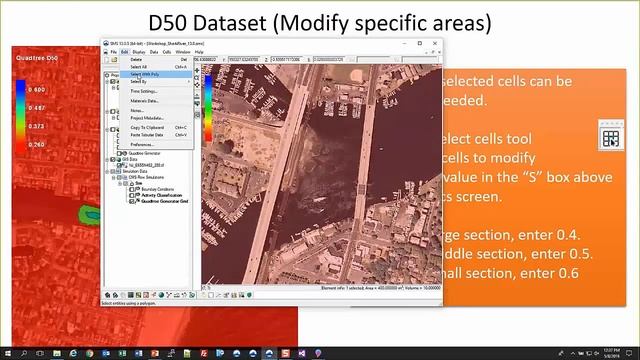Open Excel from taskbar
This screenshot has height=360, width=640.
tap(122, 353)
